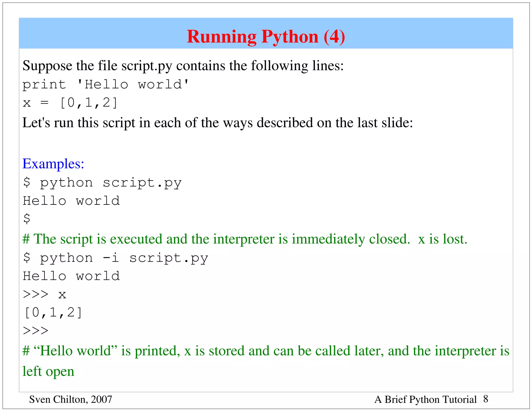Screen dimensions: 532x411
Task: Click the 'Running Python (4)' slide title
Action: [x=266, y=36]
